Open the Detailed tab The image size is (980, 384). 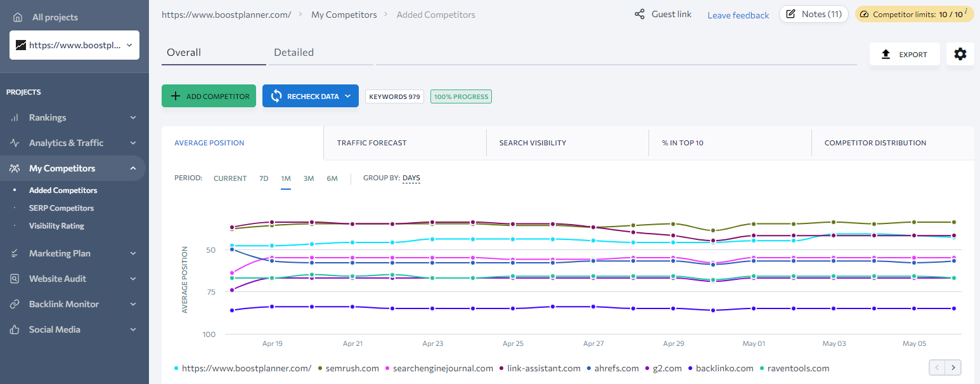[x=293, y=53]
